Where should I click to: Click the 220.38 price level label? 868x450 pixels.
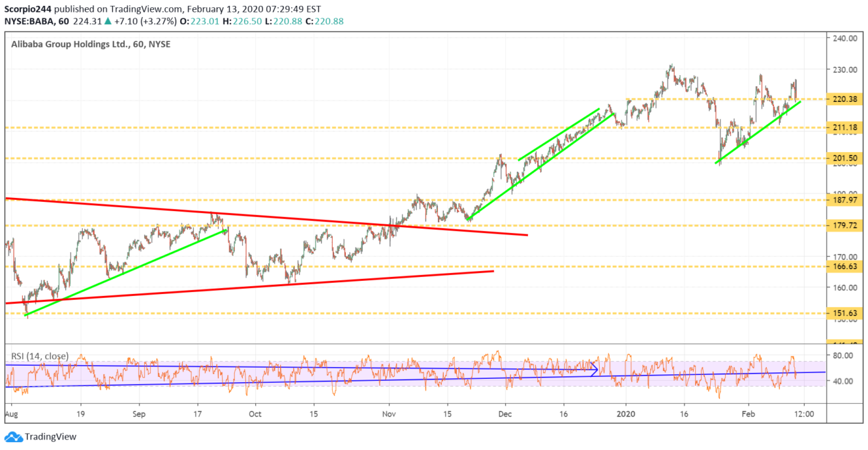(x=844, y=99)
